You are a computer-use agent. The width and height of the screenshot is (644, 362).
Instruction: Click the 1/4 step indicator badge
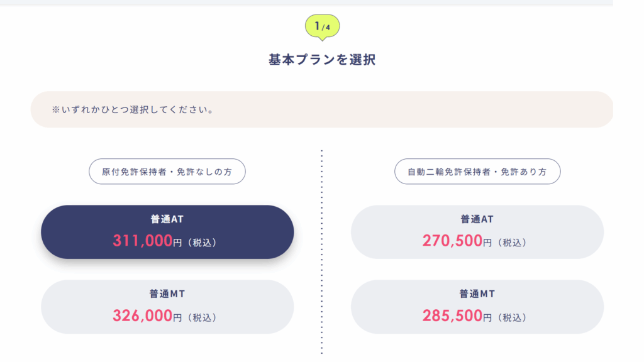(x=322, y=26)
